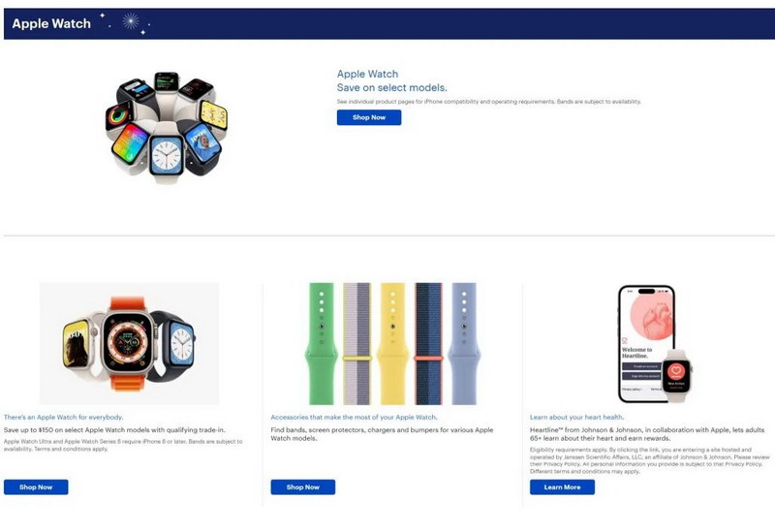775x532 pixels.
Task: Open the 'Apple Watch for everybody' link
Action: (x=64, y=418)
